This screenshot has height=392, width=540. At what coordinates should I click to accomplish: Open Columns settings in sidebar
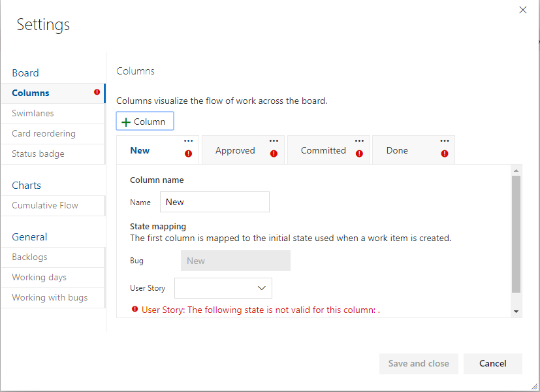53,93
